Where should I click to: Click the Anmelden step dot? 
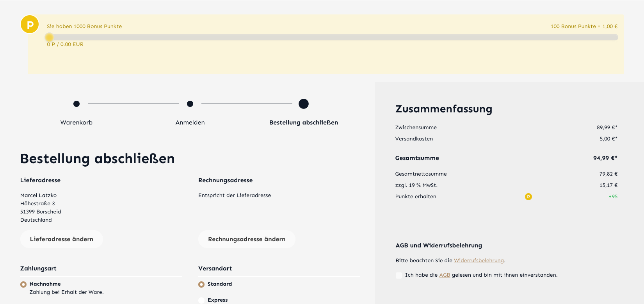[190, 104]
